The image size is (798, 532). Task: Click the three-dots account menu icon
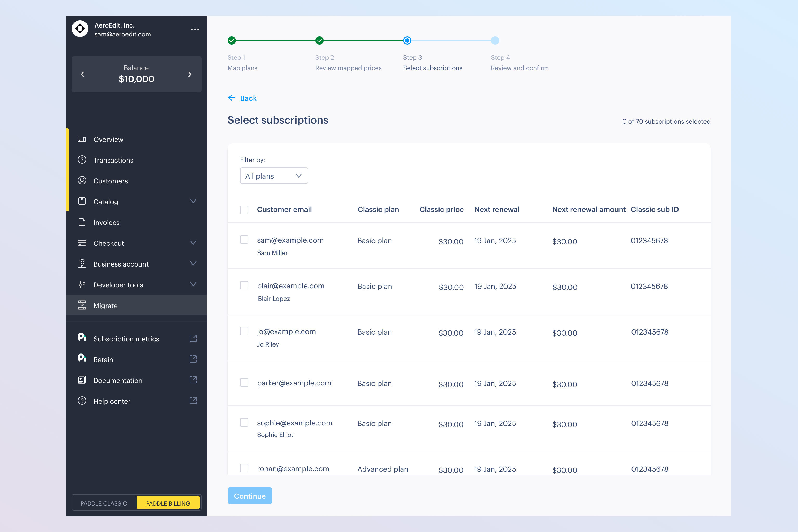(195, 30)
